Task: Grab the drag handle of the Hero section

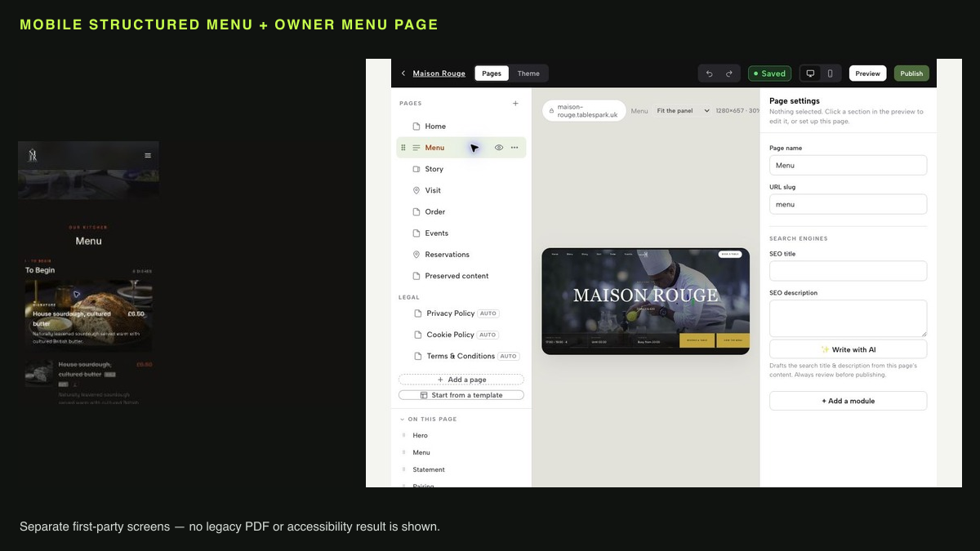Action: (x=403, y=436)
